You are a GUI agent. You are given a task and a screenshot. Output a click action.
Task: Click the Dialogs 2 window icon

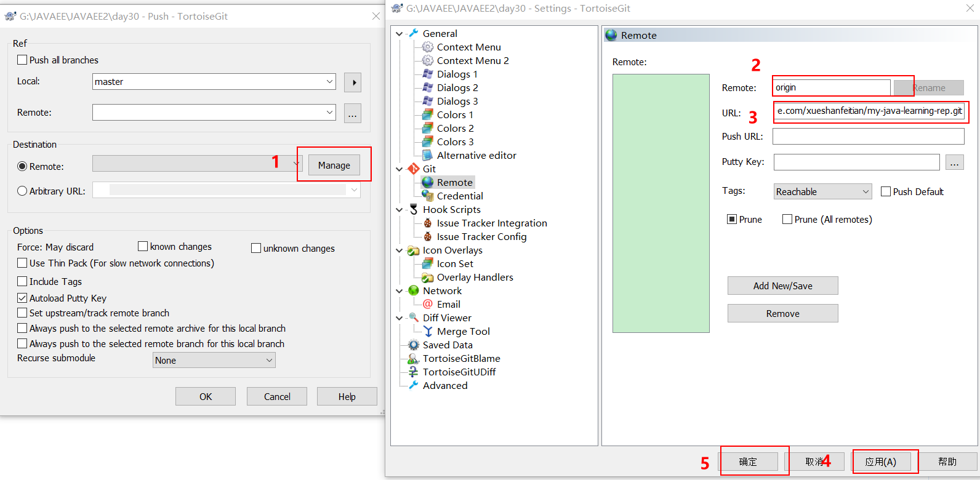click(x=428, y=87)
